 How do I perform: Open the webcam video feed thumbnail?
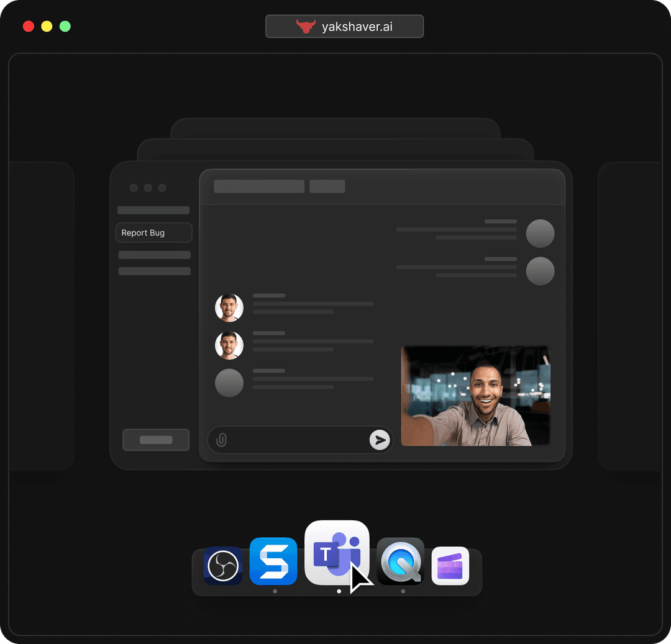pos(475,396)
